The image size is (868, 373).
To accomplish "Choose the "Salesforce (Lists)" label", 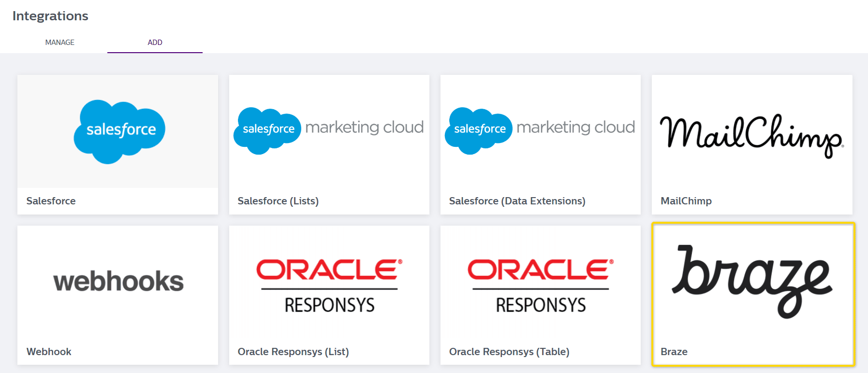I will coord(278,201).
